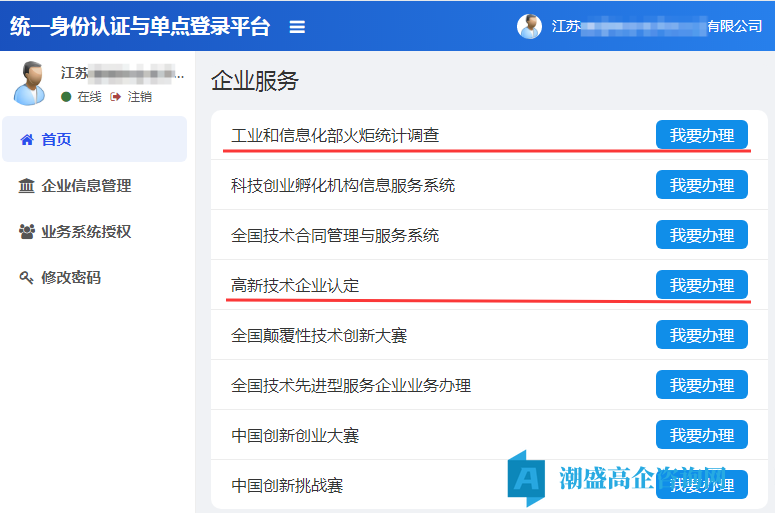Click the building icon beside 企业信息管理
The image size is (775, 513).
coord(27,186)
